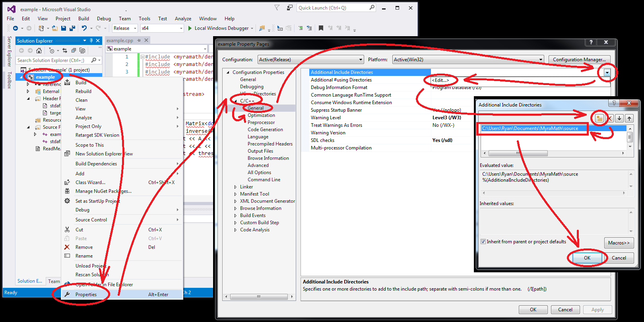Click the notifications filter funnel icon
644x322 pixels.
coord(277,8)
